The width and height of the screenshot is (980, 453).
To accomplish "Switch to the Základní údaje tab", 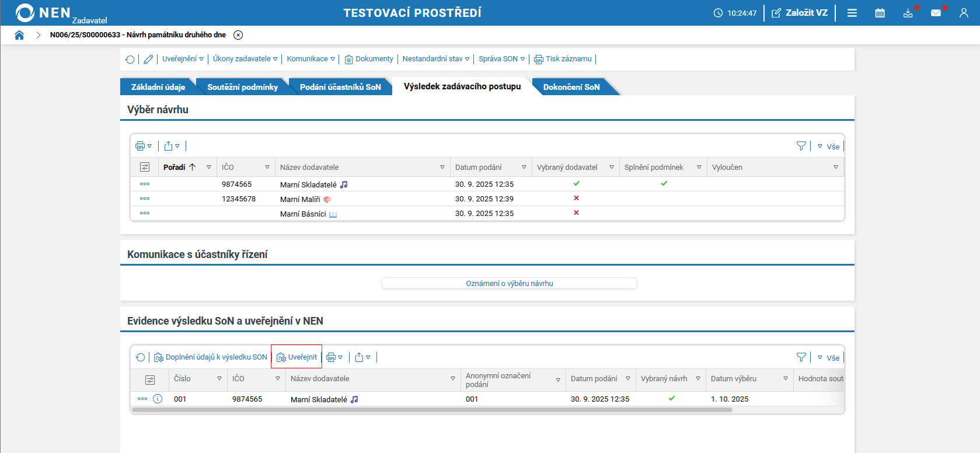I will (158, 87).
